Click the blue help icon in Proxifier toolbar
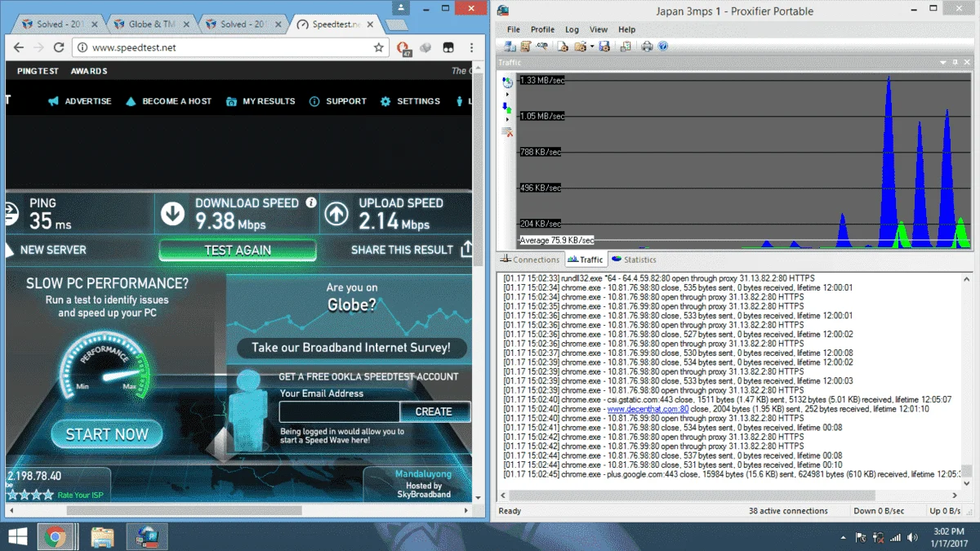 pos(662,47)
